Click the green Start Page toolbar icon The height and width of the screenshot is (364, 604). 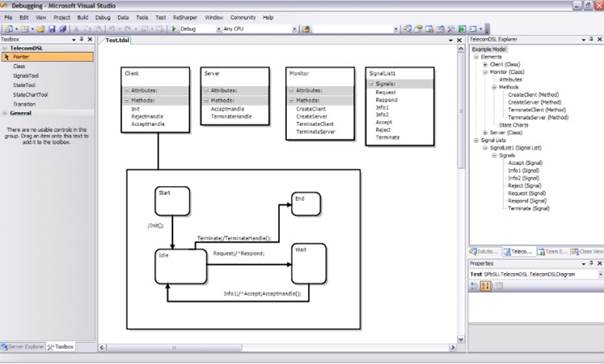click(x=462, y=29)
